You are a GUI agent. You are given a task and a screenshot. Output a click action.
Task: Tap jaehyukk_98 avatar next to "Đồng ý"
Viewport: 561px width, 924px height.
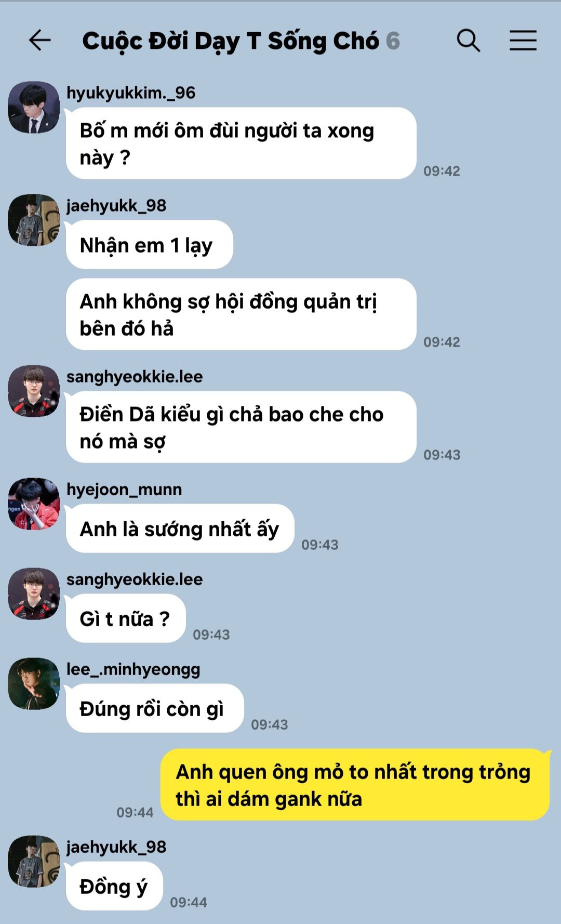click(34, 861)
